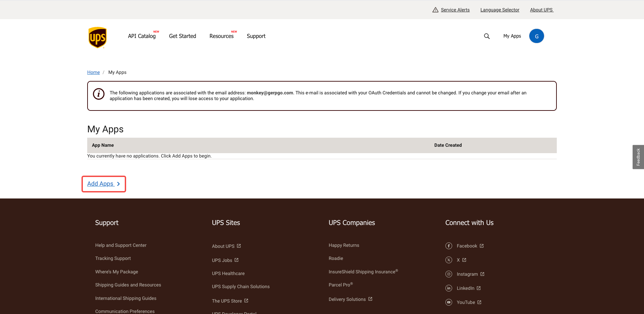Click external link icon beside Delivery Solutions
The width and height of the screenshot is (644, 314).
click(x=370, y=299)
